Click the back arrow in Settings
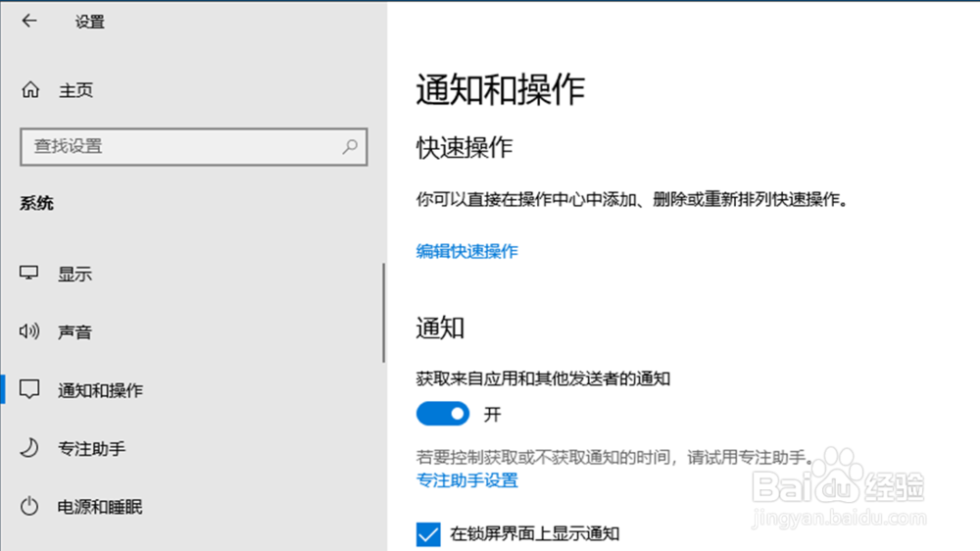Viewport: 980px width, 551px height. pyautogui.click(x=28, y=22)
